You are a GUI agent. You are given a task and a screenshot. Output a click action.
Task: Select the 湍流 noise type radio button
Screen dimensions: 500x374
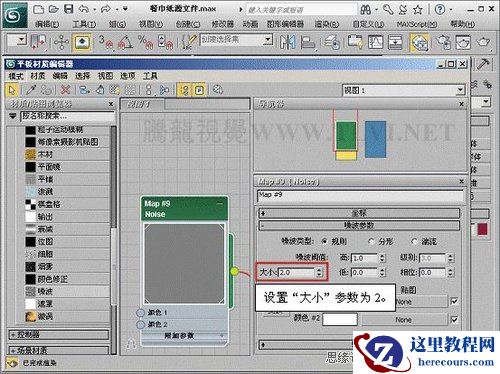pos(414,241)
